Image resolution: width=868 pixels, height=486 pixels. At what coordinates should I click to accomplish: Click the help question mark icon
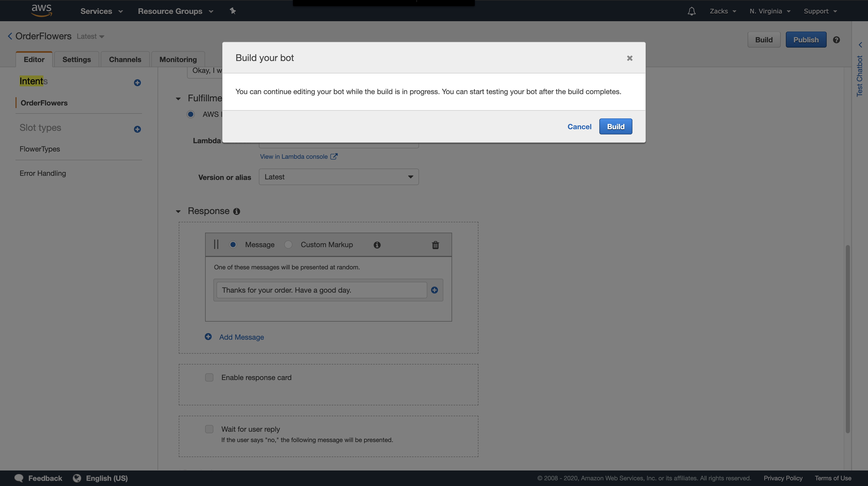(x=836, y=40)
